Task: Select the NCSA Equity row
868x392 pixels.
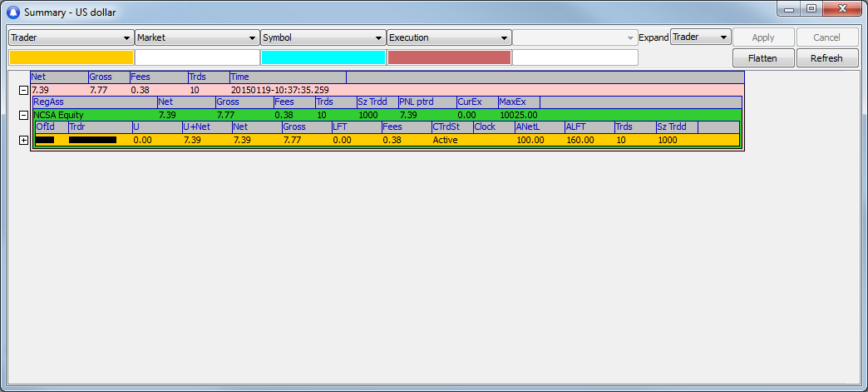Action: (x=91, y=115)
